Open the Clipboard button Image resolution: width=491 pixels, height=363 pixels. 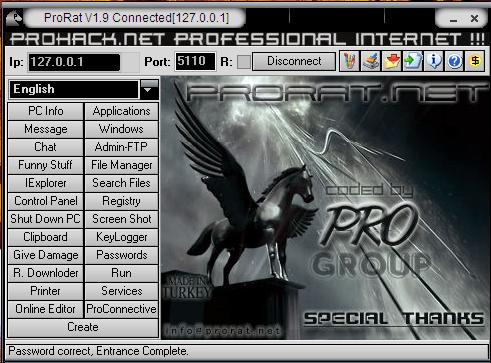46,237
